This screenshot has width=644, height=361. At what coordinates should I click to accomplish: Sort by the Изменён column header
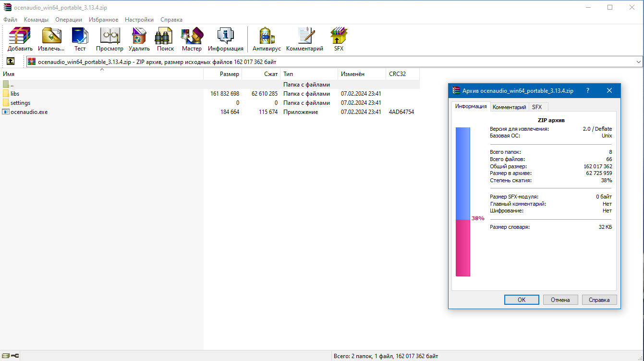pyautogui.click(x=362, y=74)
